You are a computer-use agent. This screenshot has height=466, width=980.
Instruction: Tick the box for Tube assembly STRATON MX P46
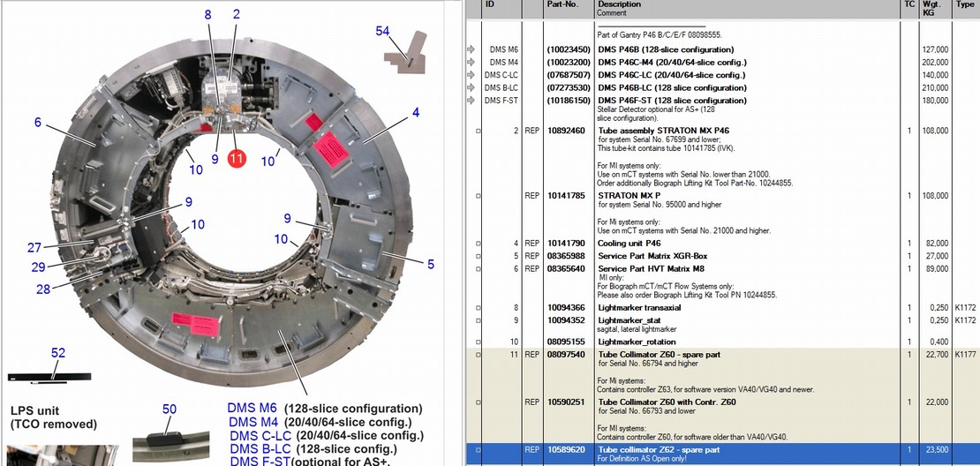[479, 132]
